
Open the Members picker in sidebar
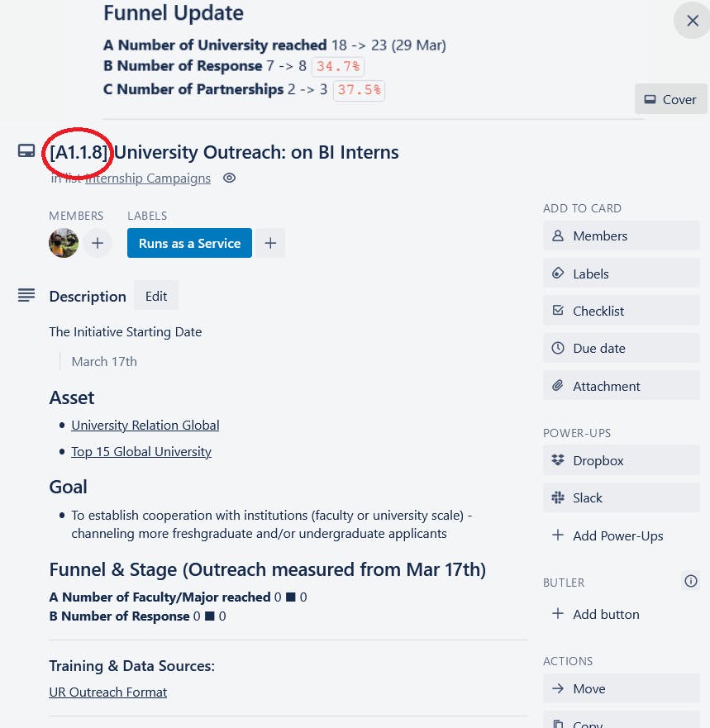[x=621, y=236]
